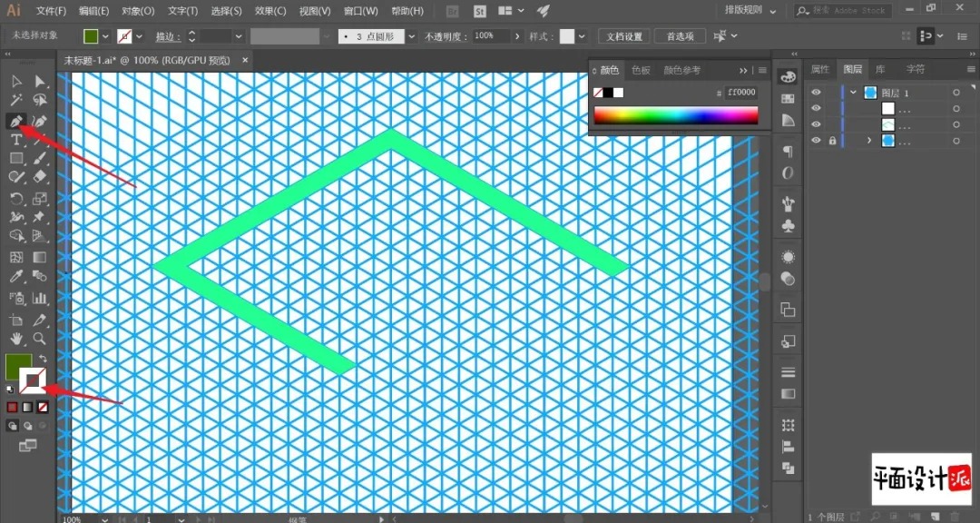Toggle visibility of the locked sublayer
The width and height of the screenshot is (980, 523).
point(815,141)
